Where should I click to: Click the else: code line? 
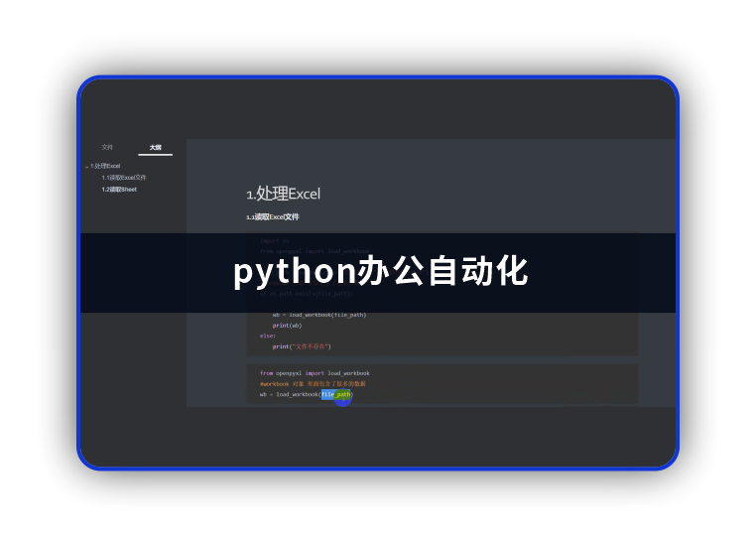268,337
